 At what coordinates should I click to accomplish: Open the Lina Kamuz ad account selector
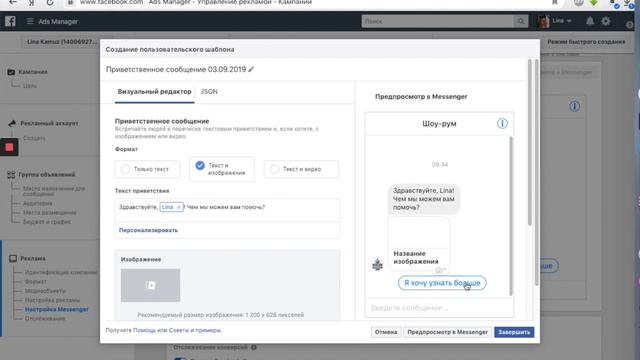(x=62, y=42)
